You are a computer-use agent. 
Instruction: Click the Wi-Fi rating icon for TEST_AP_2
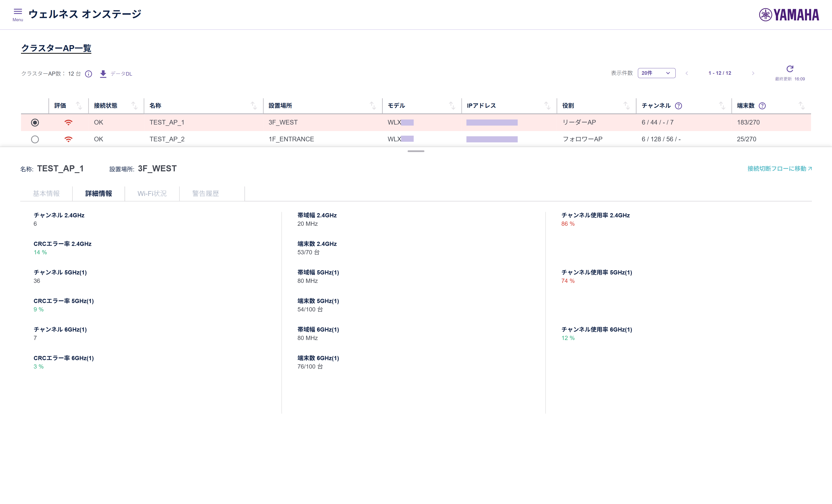pyautogui.click(x=68, y=139)
